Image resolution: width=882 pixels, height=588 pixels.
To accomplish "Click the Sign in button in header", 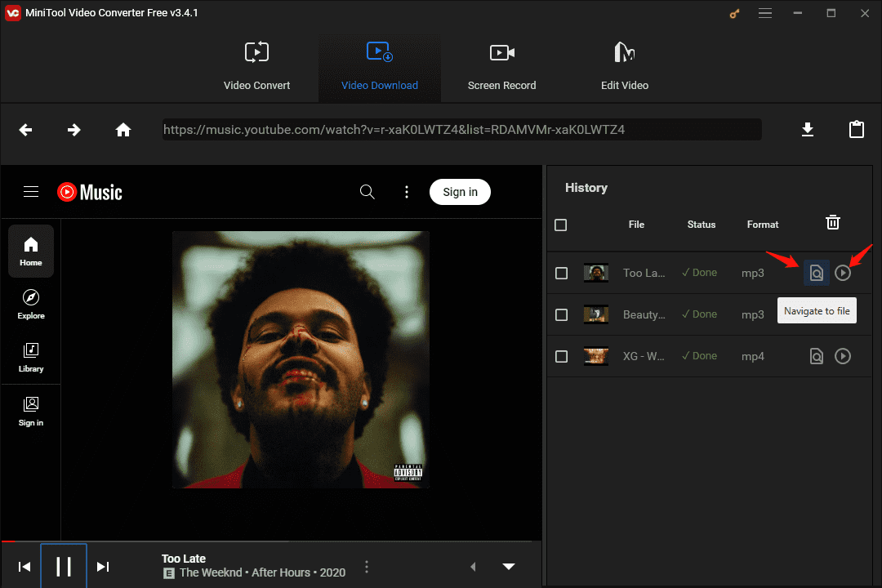I will pyautogui.click(x=460, y=192).
